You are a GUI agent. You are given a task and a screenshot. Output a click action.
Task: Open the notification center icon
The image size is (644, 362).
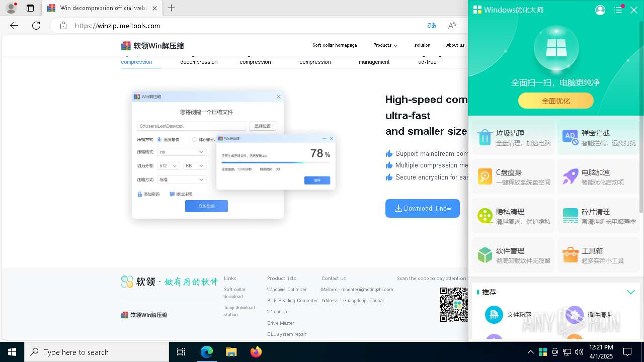(627, 352)
